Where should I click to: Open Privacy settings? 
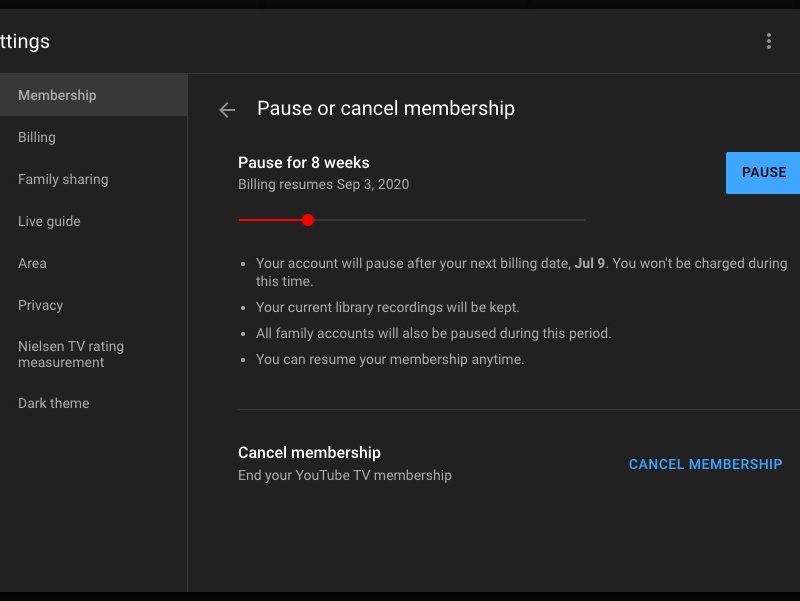tap(40, 305)
